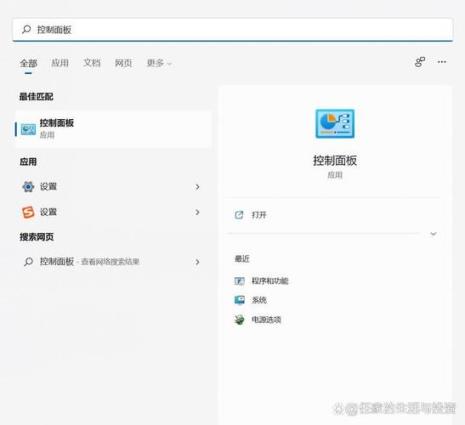Open the 更多 dropdown
The height and width of the screenshot is (425, 465).
pos(159,63)
